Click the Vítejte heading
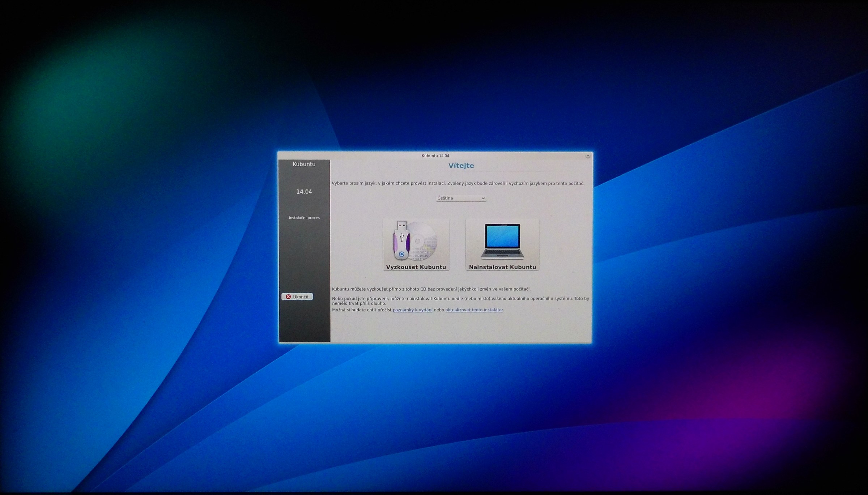Viewport: 868px width, 495px height. click(461, 166)
